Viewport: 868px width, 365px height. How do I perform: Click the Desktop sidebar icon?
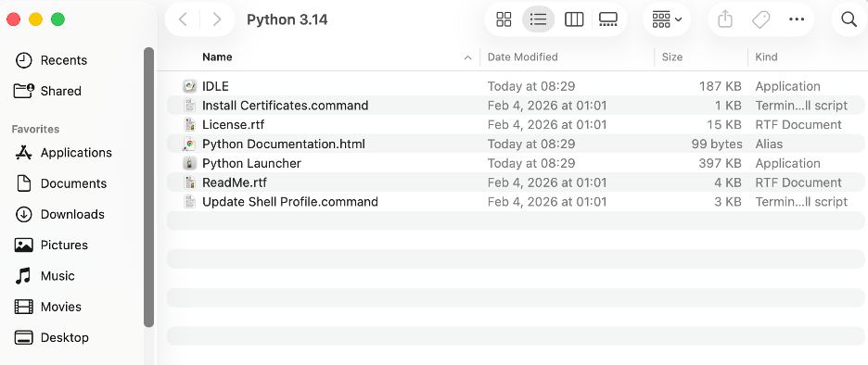[23, 337]
